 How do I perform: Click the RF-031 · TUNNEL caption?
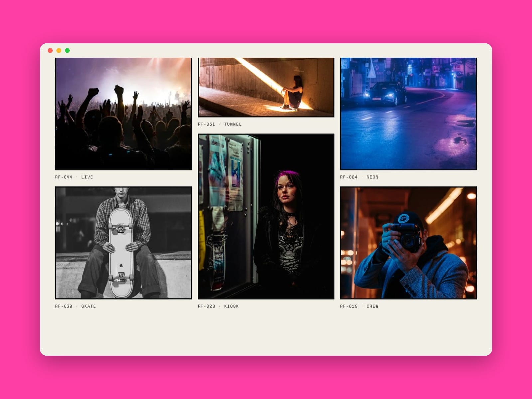coord(220,124)
